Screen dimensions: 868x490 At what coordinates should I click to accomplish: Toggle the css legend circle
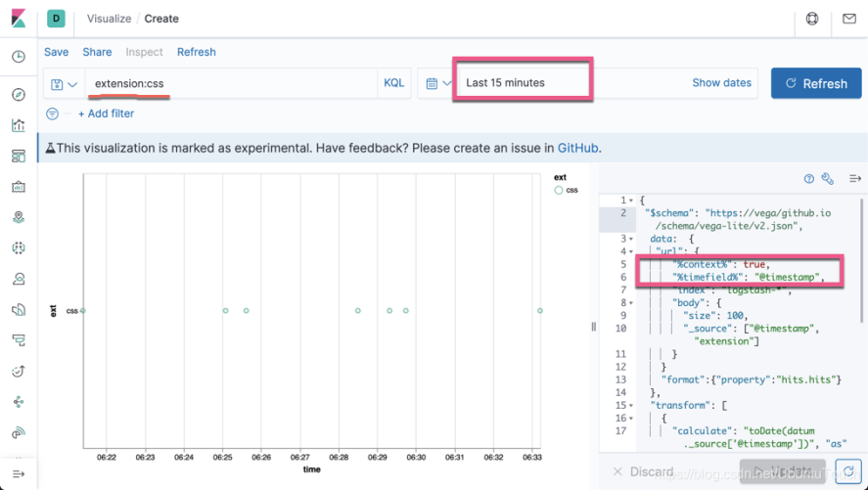tap(559, 190)
